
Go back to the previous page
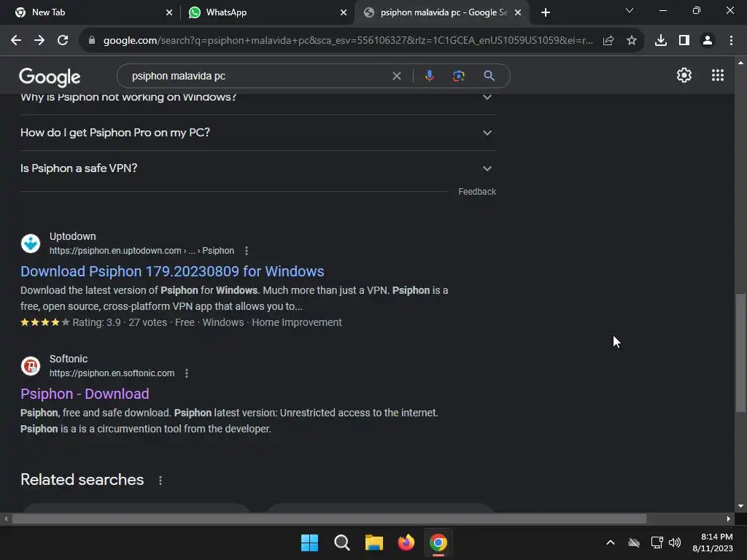[16, 41]
